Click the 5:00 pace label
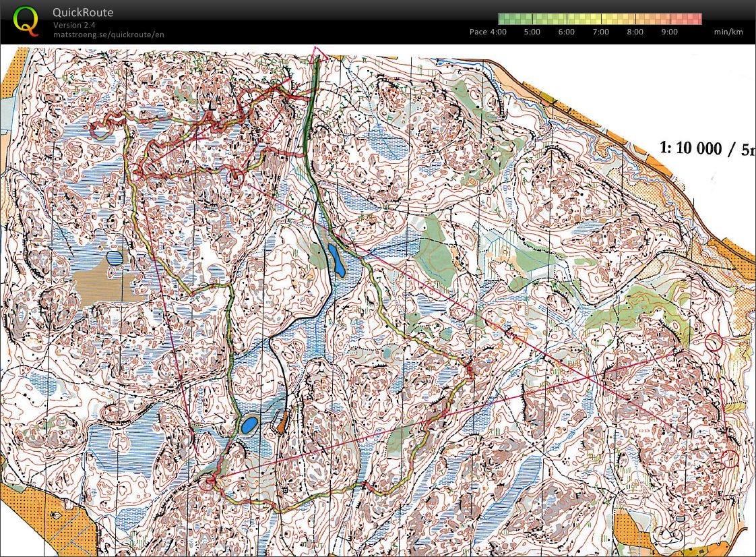The image size is (756, 557). (x=532, y=32)
